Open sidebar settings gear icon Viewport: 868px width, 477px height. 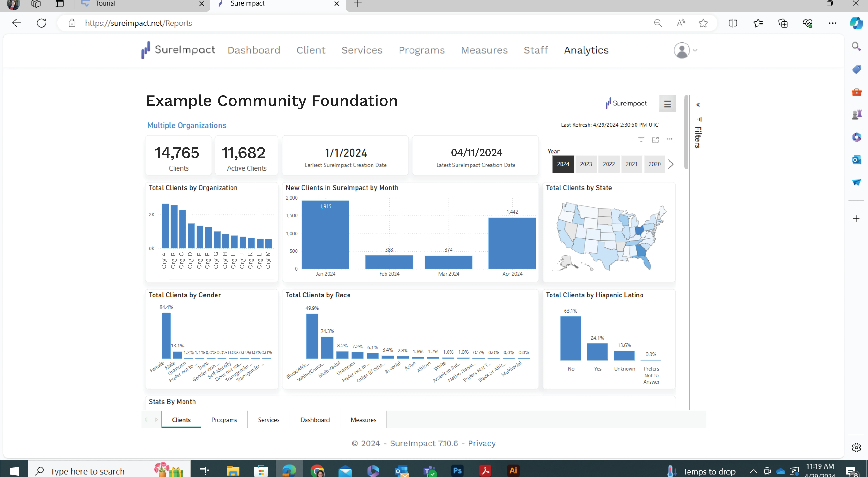pos(856,448)
